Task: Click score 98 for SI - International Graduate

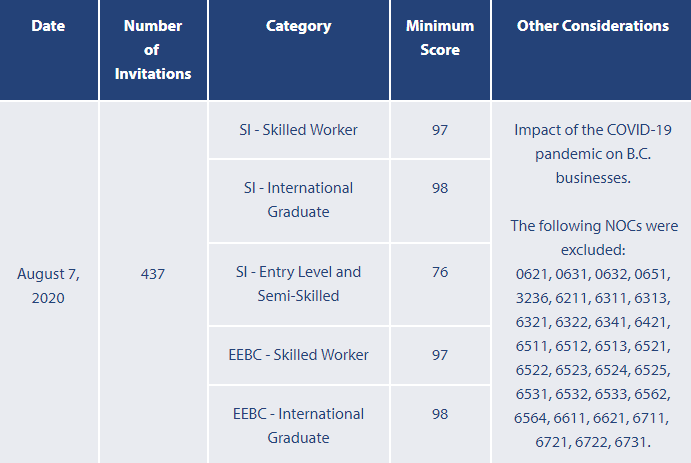Action: coord(440,188)
